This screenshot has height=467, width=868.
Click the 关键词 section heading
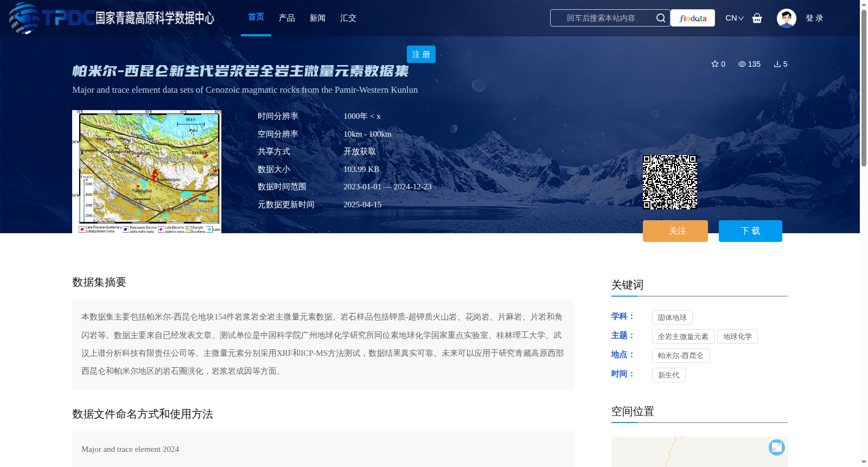click(627, 285)
